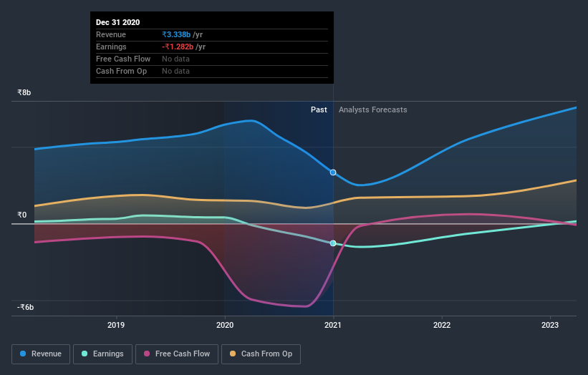Click the Past label
Viewport: 588px width, 375px height.
[x=319, y=109]
